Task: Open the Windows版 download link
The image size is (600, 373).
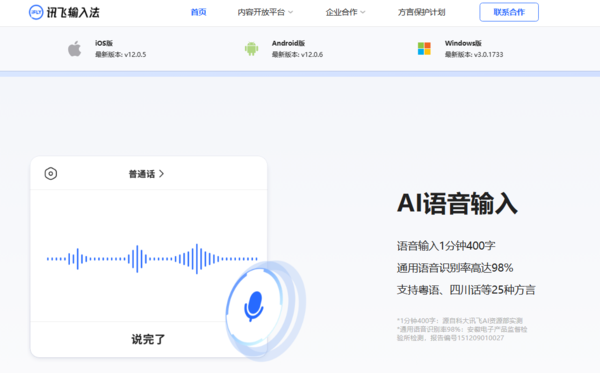Action: [463, 43]
